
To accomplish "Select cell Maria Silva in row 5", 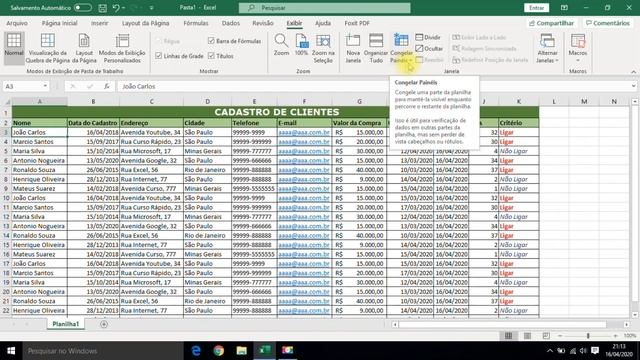I will pos(40,151).
